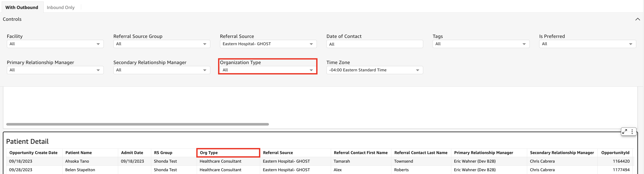644x174 pixels.
Task: Collapse the Controls panel chevron
Action: click(637, 19)
